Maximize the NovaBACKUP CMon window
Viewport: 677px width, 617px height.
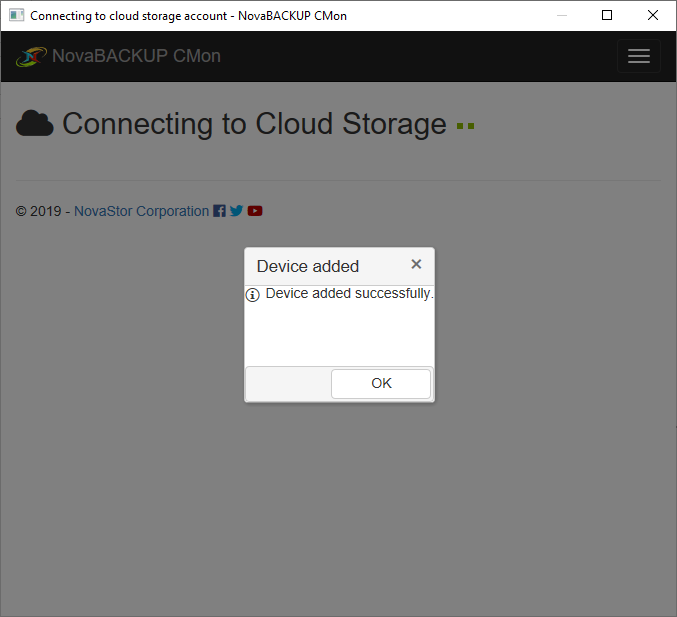click(607, 16)
